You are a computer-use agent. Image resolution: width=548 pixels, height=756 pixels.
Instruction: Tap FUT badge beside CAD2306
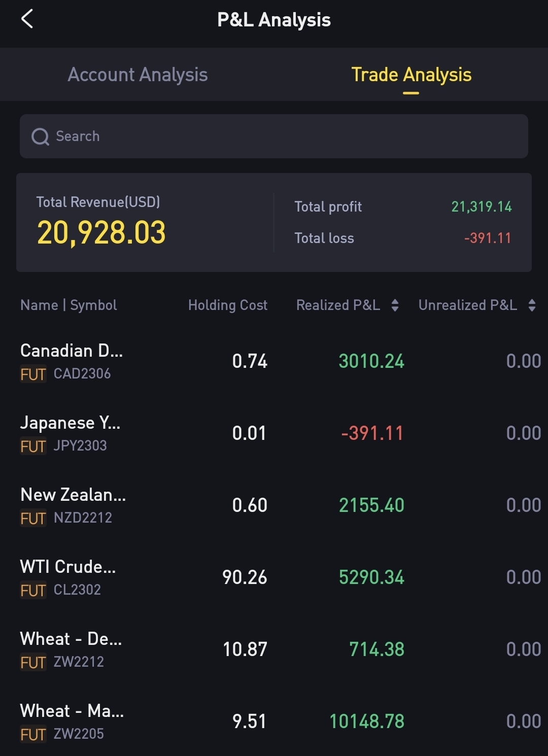click(x=33, y=374)
